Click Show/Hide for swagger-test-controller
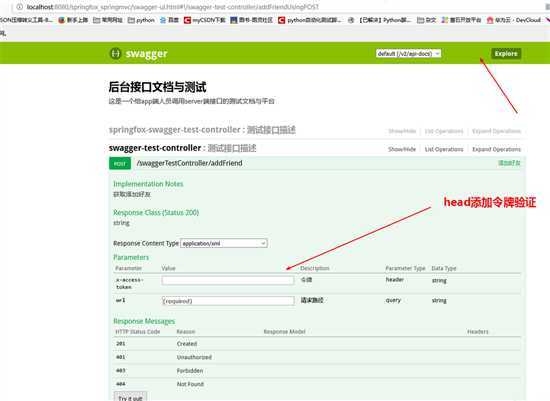The image size is (550, 401). coord(402,149)
